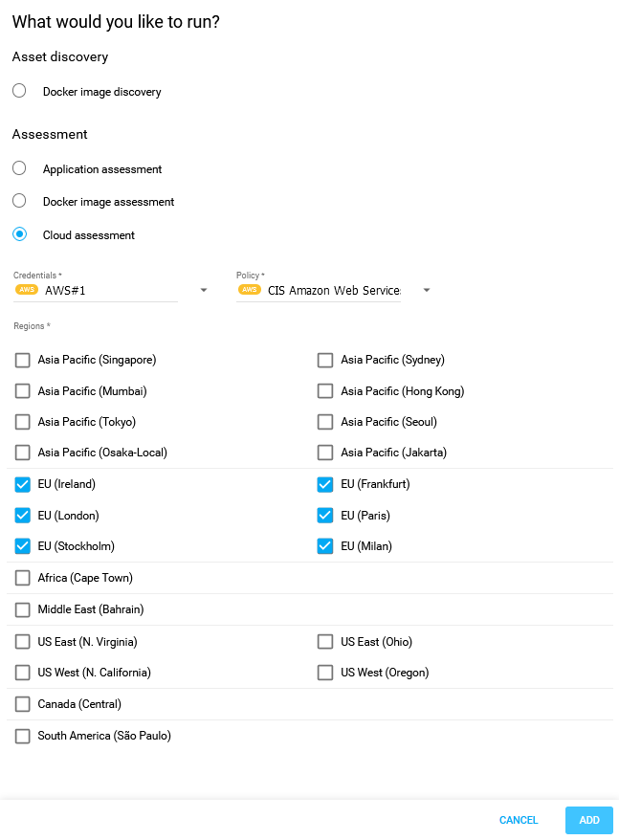Click the CIS Amazon Web Services policy field
619x840 pixels.
coord(333,291)
